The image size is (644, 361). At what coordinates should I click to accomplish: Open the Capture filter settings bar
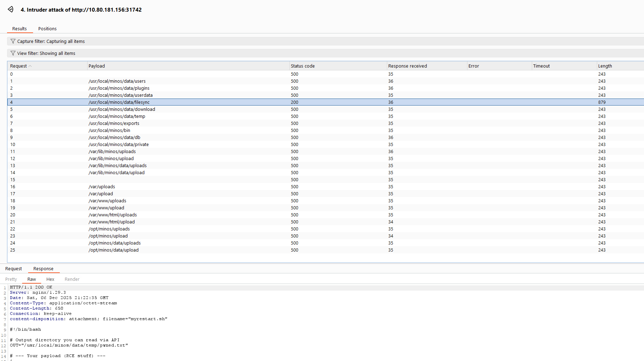click(x=211, y=41)
